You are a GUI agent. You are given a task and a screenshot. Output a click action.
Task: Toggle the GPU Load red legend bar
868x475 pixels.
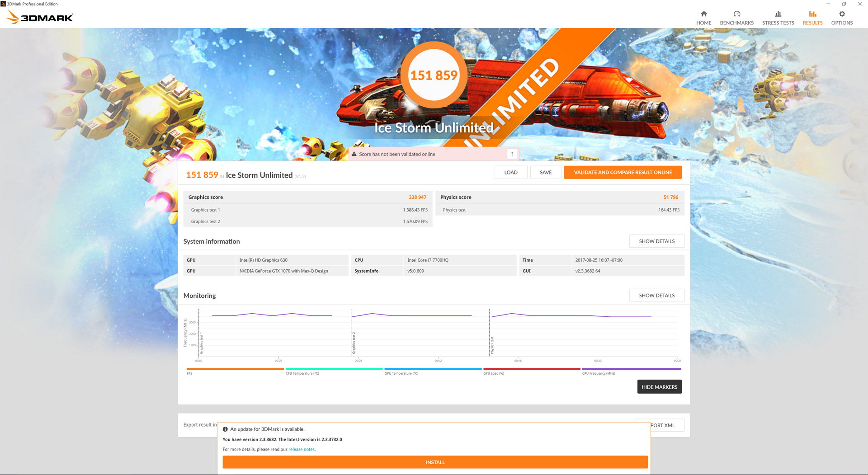(532, 369)
